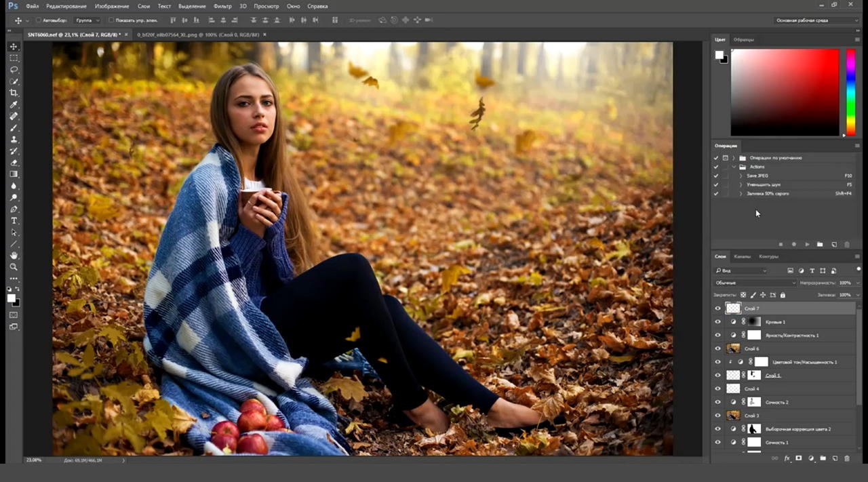The height and width of the screenshot is (482, 868).
Task: Expand the Операции по умолчанию action set
Action: pyautogui.click(x=733, y=158)
